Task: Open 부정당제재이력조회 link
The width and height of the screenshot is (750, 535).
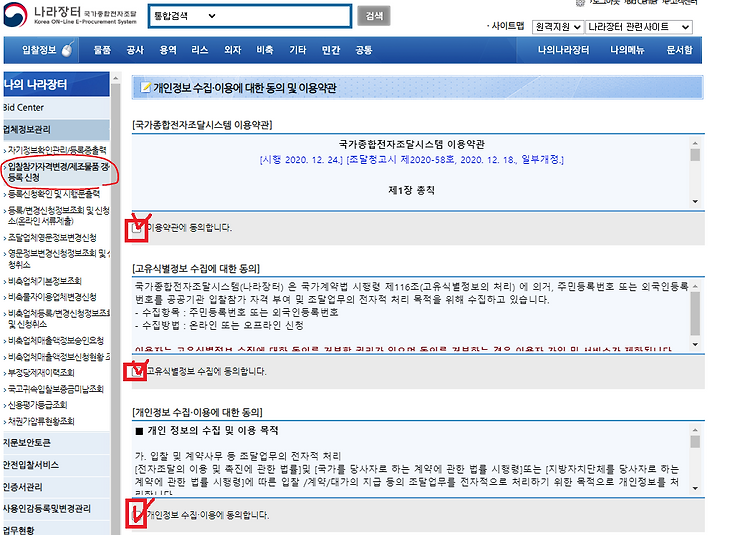Action: [41, 373]
